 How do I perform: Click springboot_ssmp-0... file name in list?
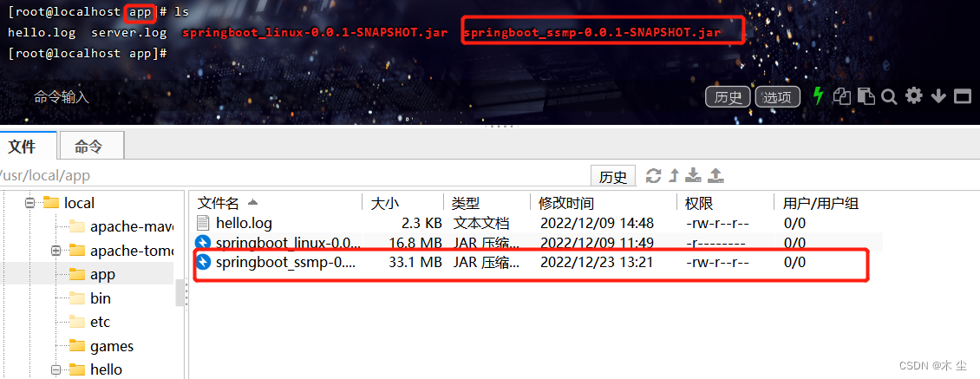[x=285, y=263]
